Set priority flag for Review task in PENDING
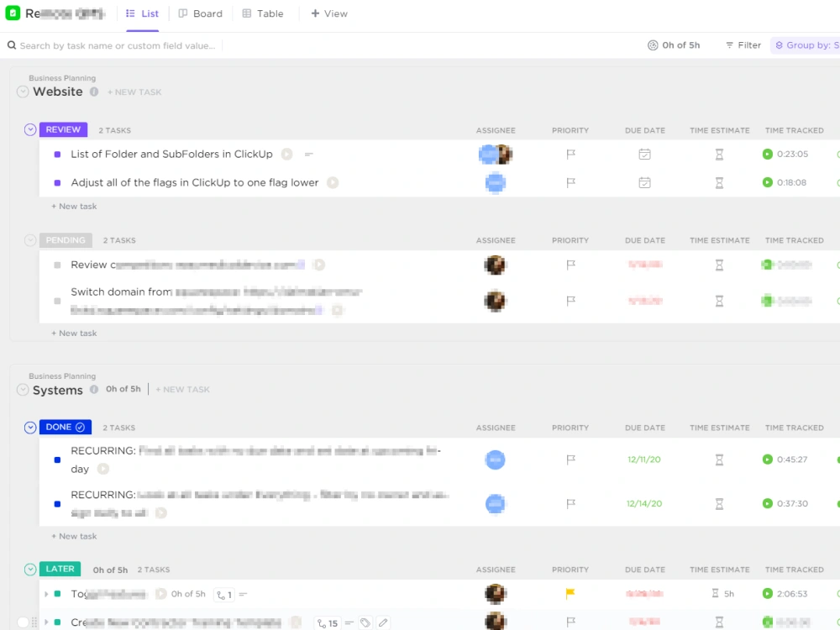The image size is (840, 630). [x=570, y=265]
